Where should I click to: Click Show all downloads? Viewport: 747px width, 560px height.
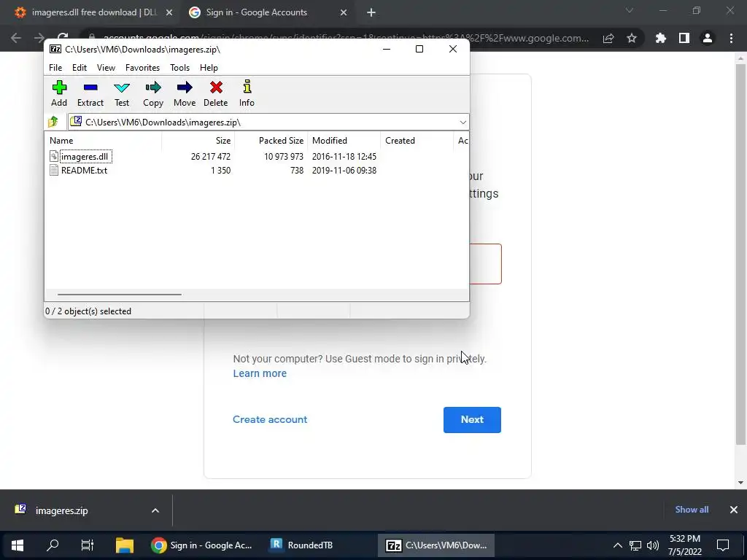(x=692, y=510)
